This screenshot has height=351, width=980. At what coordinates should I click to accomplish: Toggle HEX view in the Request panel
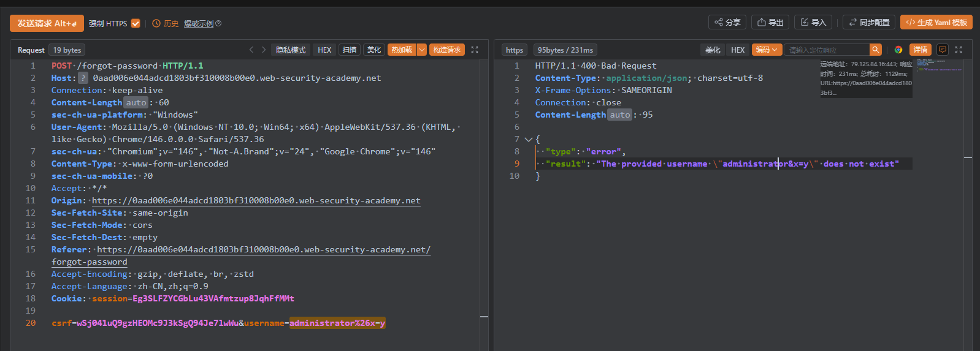(x=324, y=50)
